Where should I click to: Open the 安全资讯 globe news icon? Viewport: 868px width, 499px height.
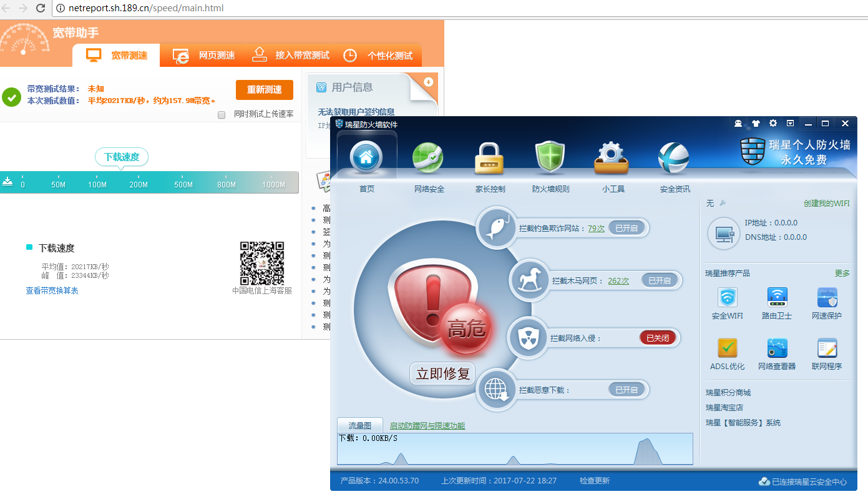674,157
